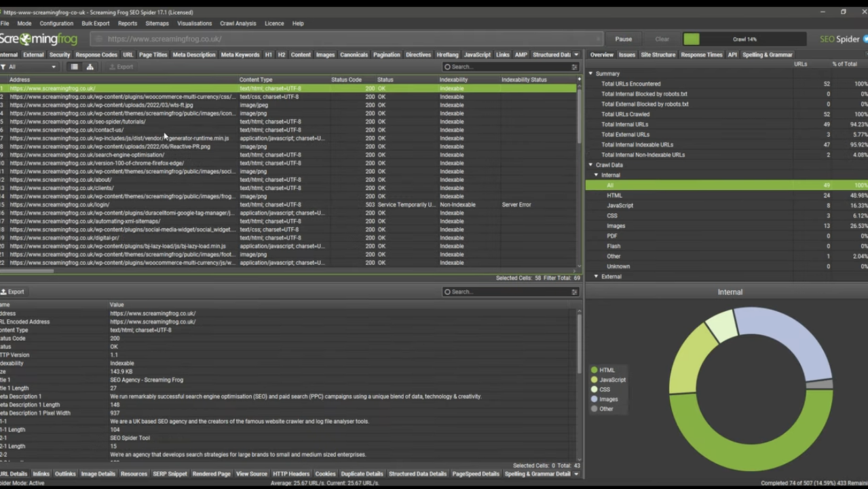This screenshot has width=868, height=489.
Task: Click the add column plus icon
Action: pyautogui.click(x=579, y=79)
